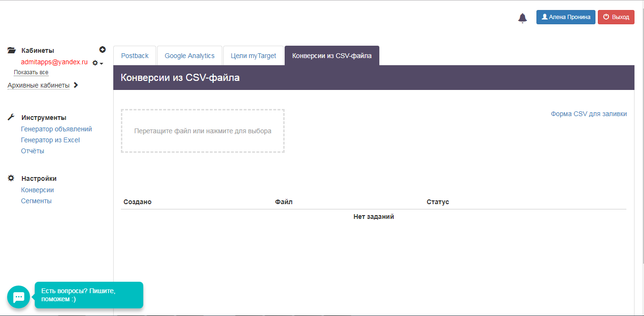Open the Отчёты link
This screenshot has height=316, width=644.
(x=32, y=151)
